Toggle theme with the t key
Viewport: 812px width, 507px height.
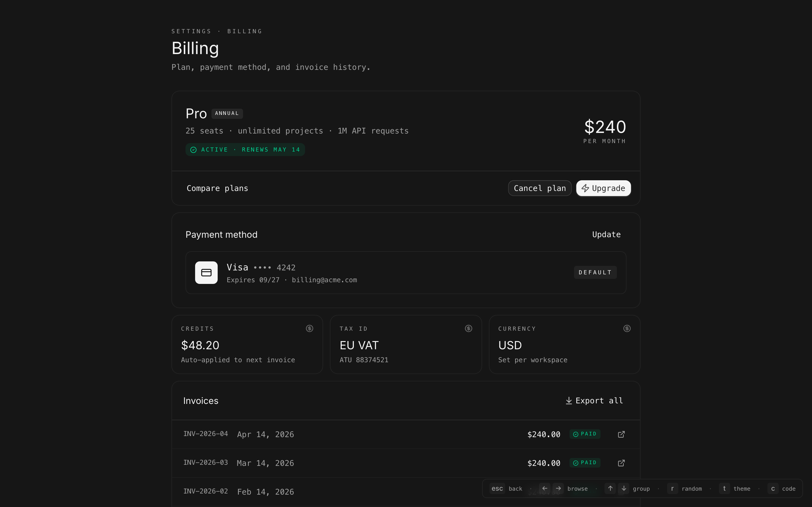point(724,489)
